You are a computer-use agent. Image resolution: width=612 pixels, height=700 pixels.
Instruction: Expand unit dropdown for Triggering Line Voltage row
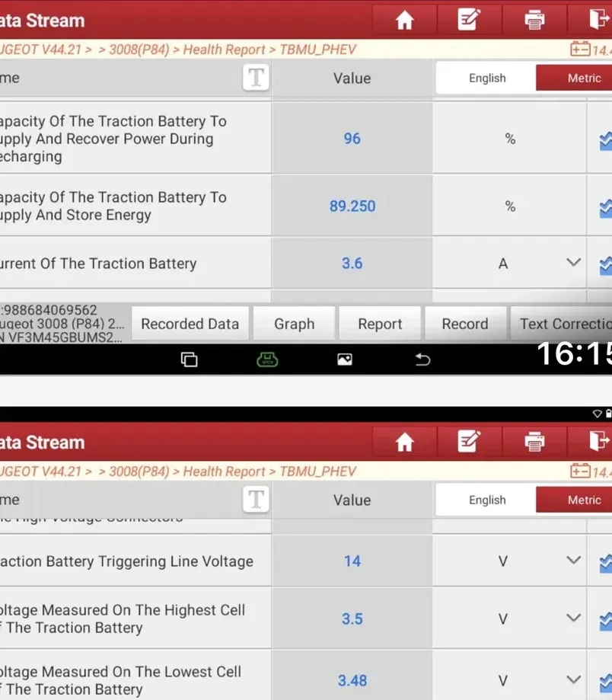(x=574, y=560)
